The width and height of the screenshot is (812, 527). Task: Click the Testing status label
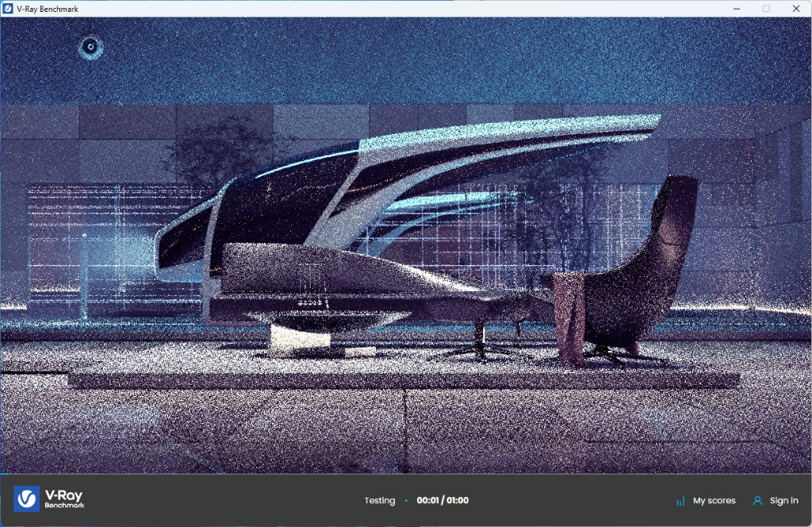pyautogui.click(x=380, y=501)
